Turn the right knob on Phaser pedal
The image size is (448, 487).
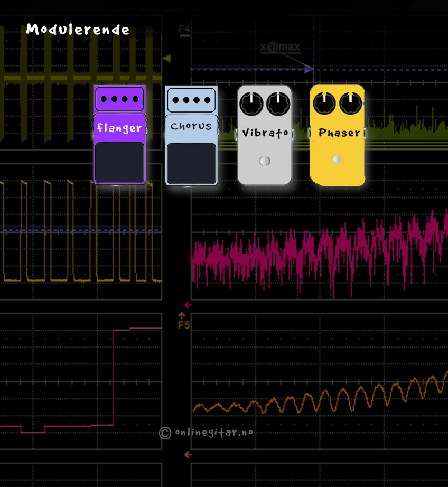[351, 103]
